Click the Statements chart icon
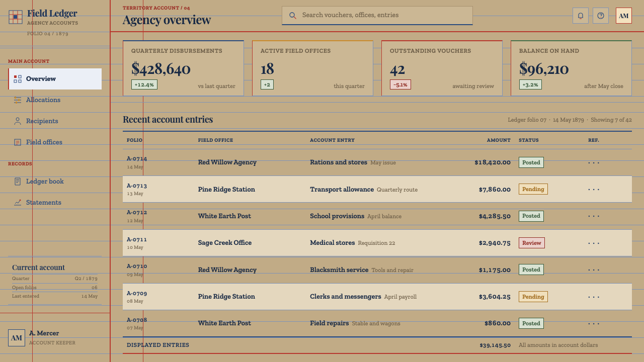 [x=18, y=203]
